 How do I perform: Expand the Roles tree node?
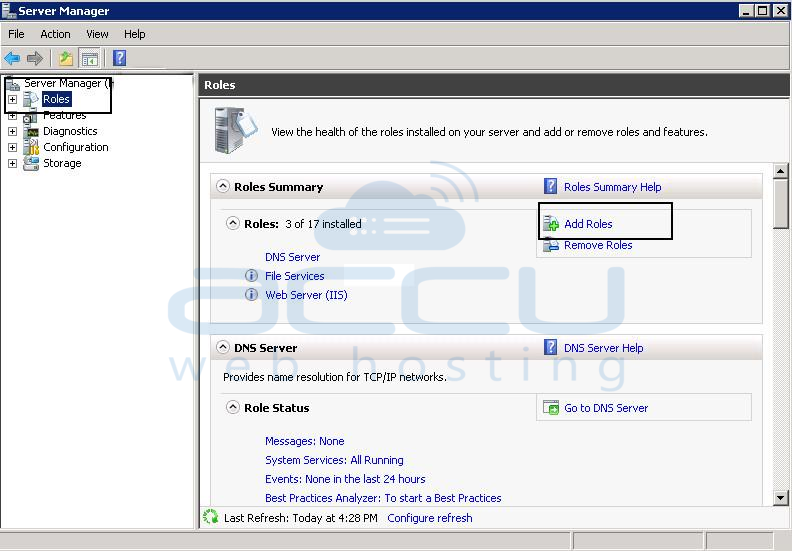pyautogui.click(x=13, y=99)
